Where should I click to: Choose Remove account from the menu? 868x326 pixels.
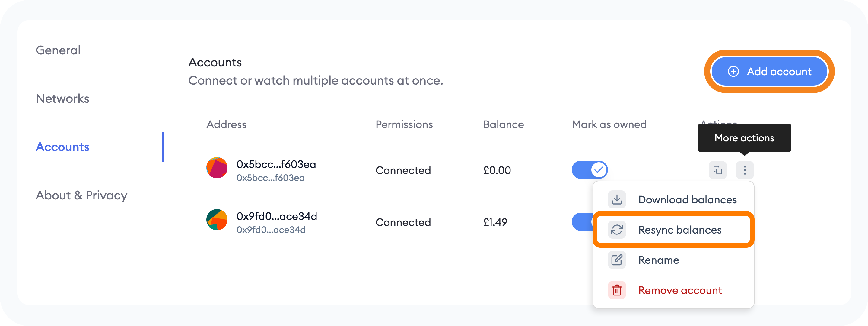680,290
